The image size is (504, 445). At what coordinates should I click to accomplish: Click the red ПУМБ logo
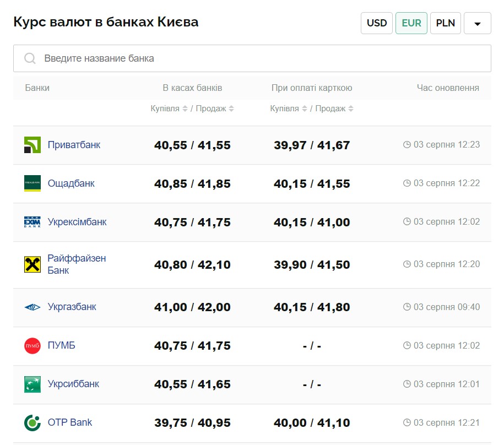32,346
